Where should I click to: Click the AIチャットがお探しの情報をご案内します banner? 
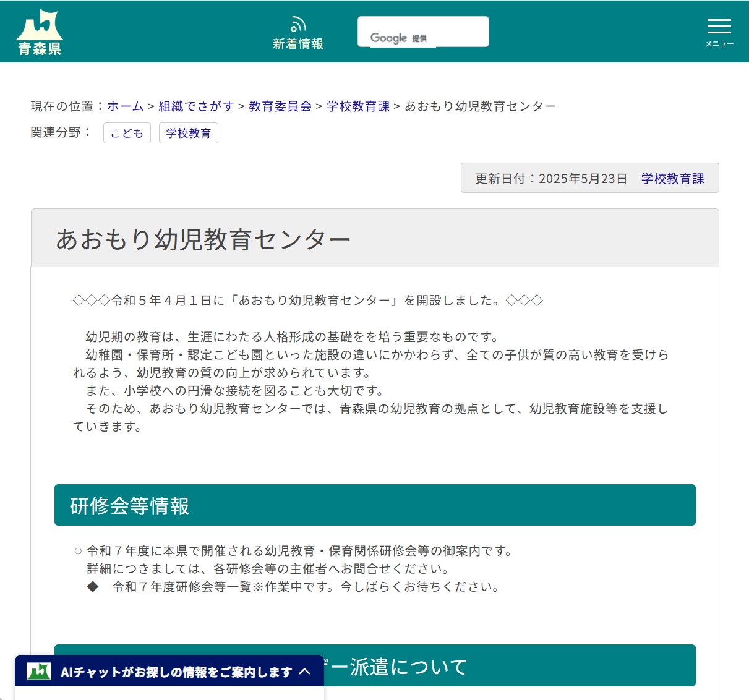[x=173, y=672]
